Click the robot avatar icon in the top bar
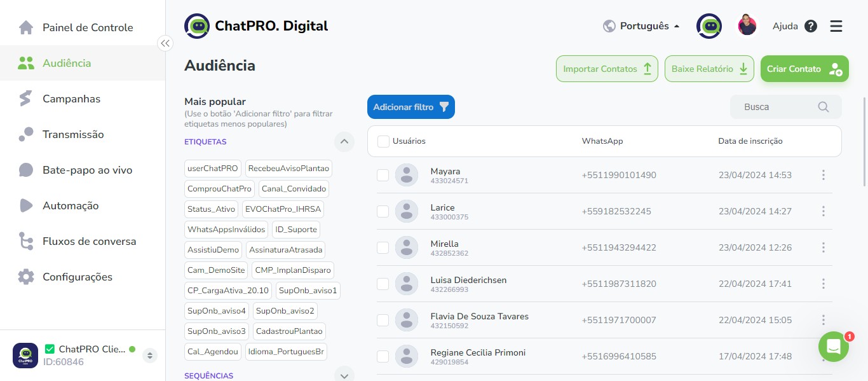The width and height of the screenshot is (868, 381). click(709, 26)
